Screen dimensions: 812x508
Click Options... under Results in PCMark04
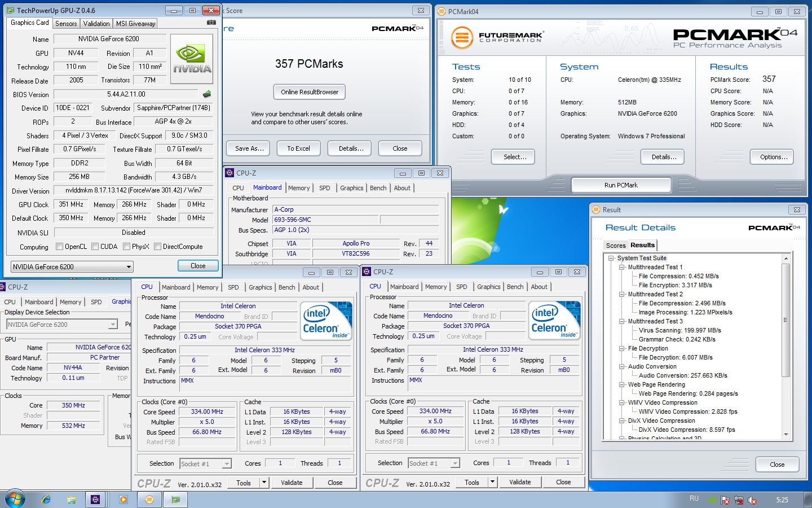(x=772, y=157)
